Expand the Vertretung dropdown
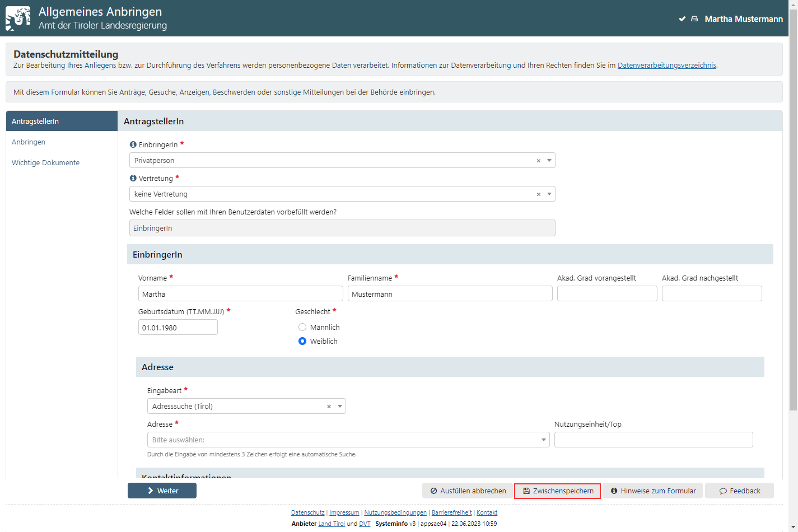Screen dimensions: 798x532 (549, 194)
